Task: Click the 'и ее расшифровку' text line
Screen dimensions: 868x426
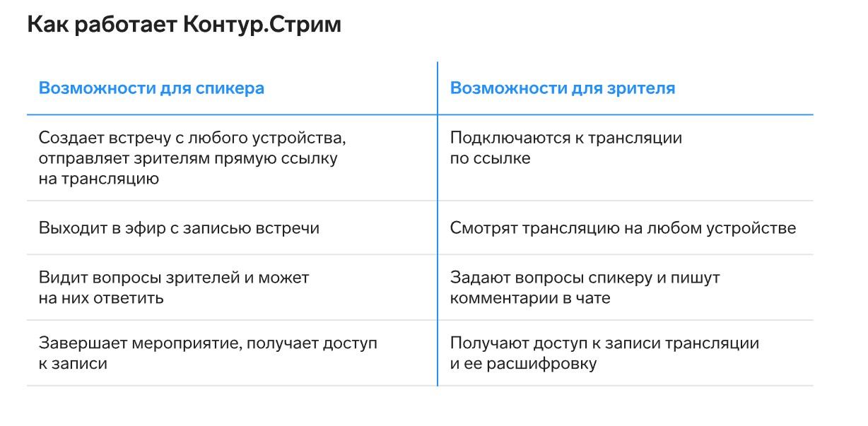Action: click(x=523, y=364)
